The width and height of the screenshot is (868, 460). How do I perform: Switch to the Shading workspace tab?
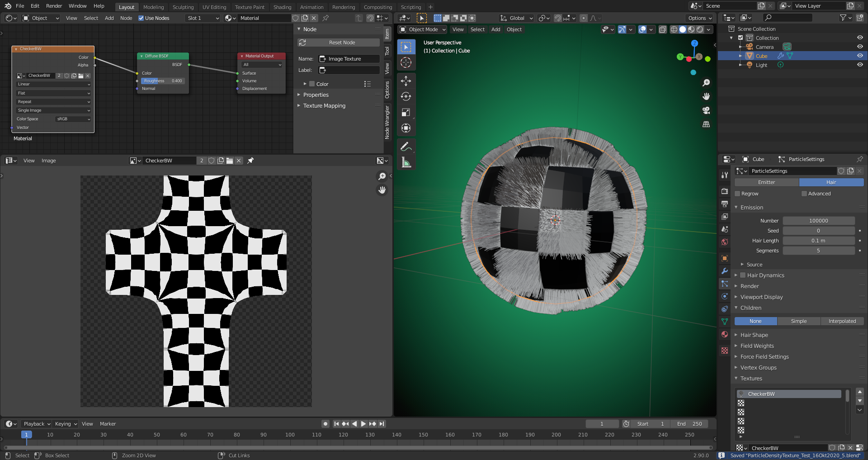[282, 7]
